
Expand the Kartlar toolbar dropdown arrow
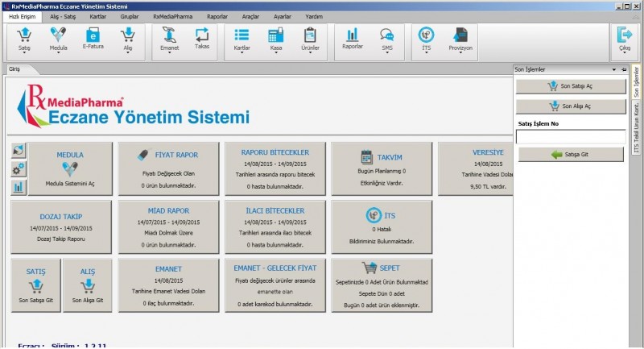(x=242, y=54)
